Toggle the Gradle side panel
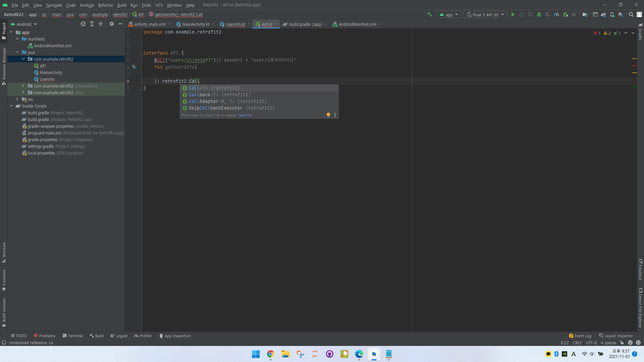The width and height of the screenshot is (644, 362). point(640,32)
